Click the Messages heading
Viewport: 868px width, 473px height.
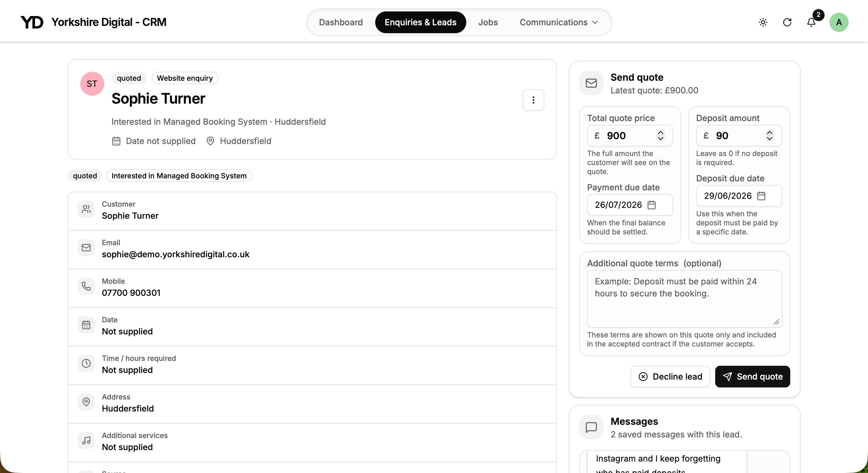[x=634, y=421]
